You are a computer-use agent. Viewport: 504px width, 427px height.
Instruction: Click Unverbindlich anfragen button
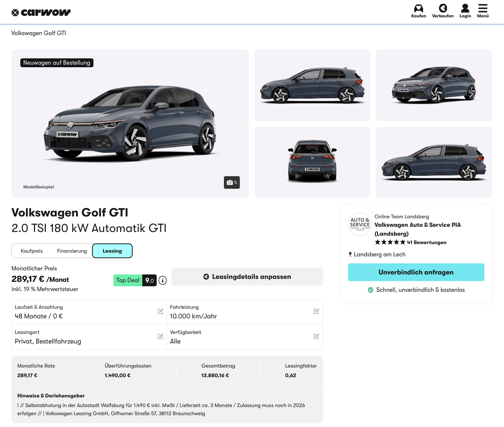tap(416, 272)
